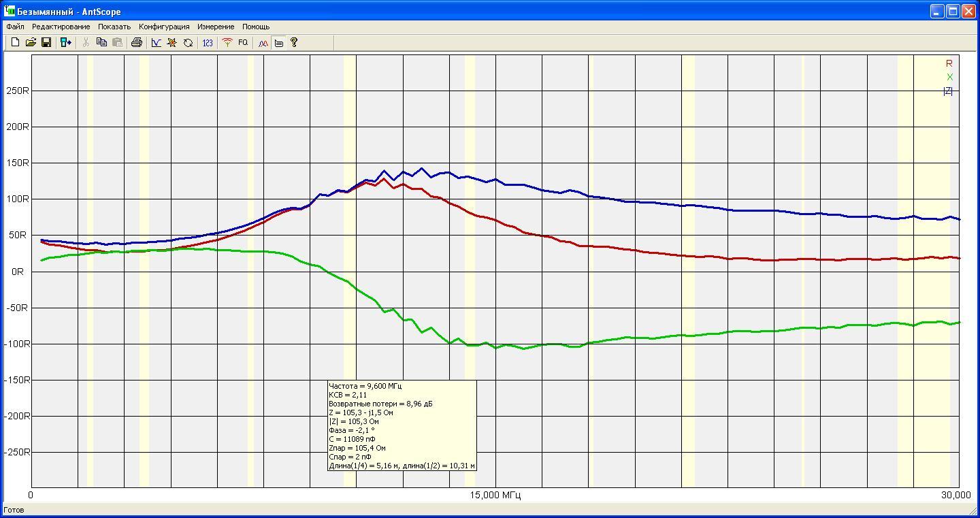Toggle the data info window icon

[278, 42]
